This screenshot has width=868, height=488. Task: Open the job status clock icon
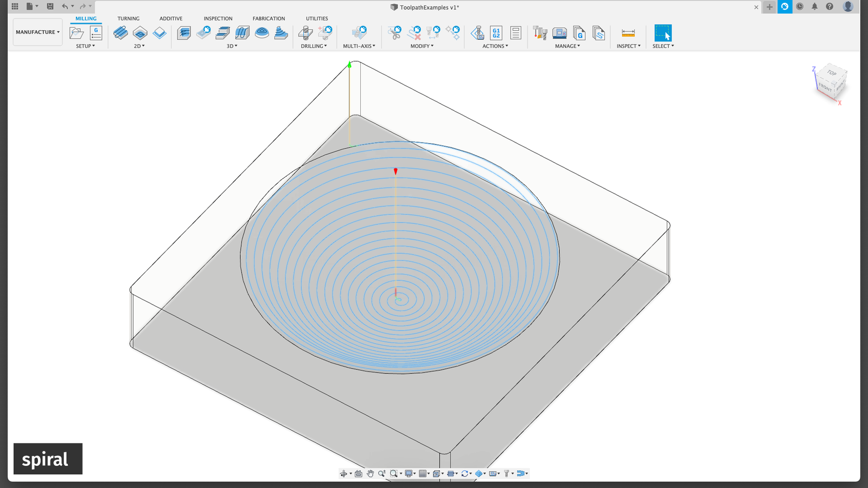tap(800, 7)
